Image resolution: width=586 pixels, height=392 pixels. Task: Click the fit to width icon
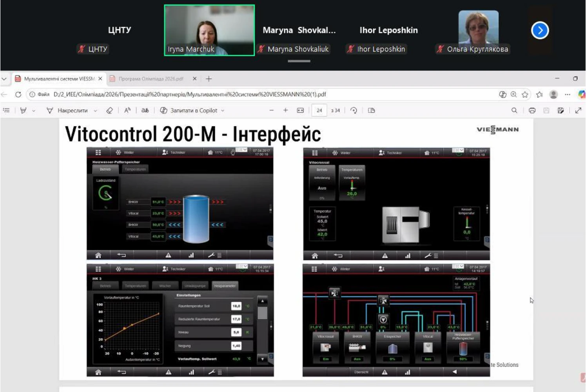300,111
